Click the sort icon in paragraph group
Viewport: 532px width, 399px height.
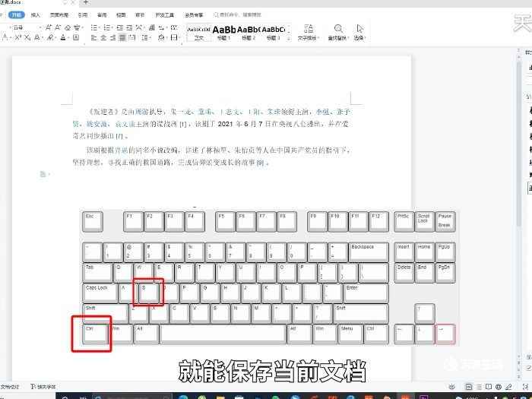tap(152, 27)
